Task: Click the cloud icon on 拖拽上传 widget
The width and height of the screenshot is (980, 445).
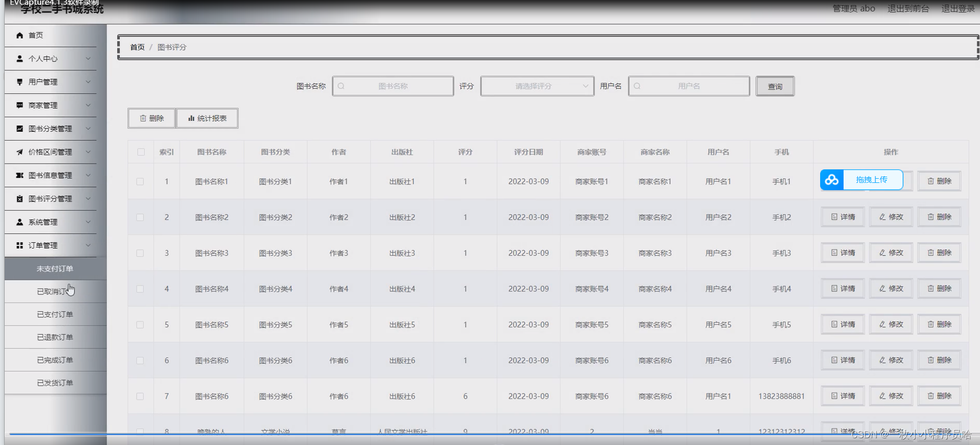Action: tap(832, 180)
